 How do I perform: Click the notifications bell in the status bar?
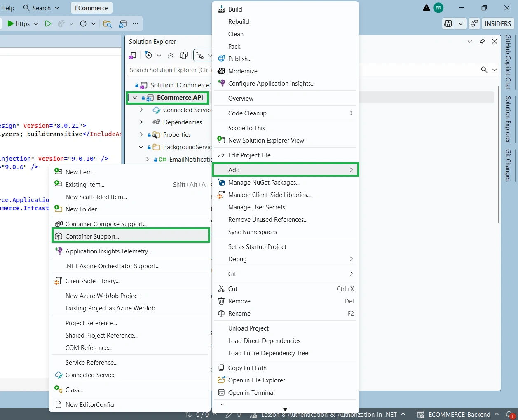tap(509, 415)
